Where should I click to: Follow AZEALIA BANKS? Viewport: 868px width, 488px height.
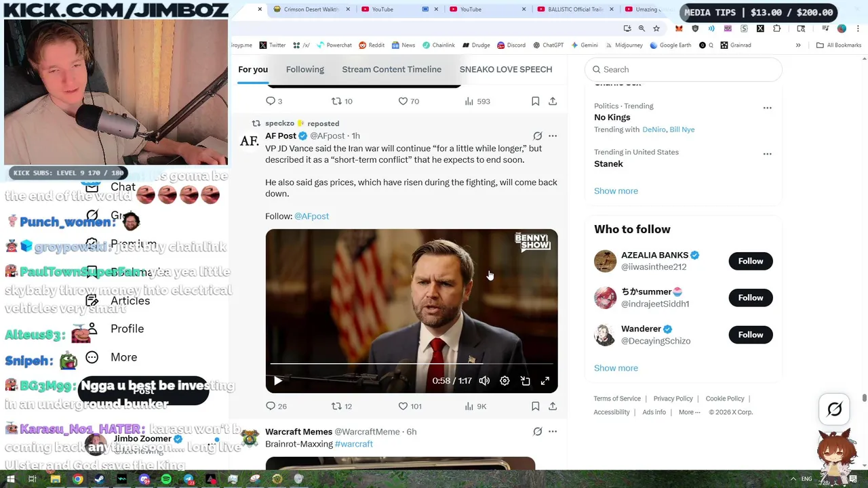pos(751,261)
